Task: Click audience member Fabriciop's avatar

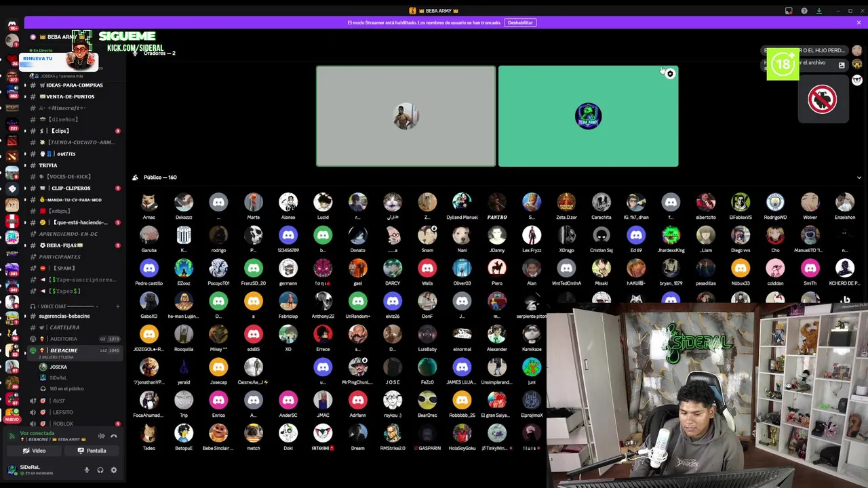Action: tap(288, 301)
